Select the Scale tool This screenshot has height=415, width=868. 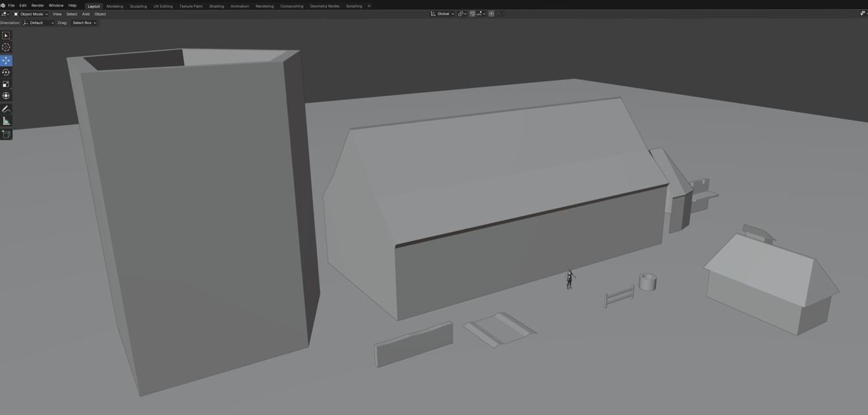(x=6, y=84)
